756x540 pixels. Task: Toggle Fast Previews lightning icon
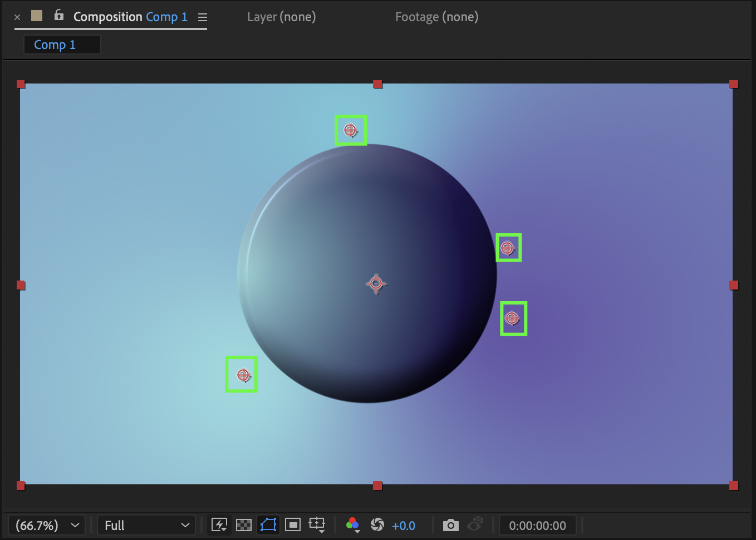(219, 525)
